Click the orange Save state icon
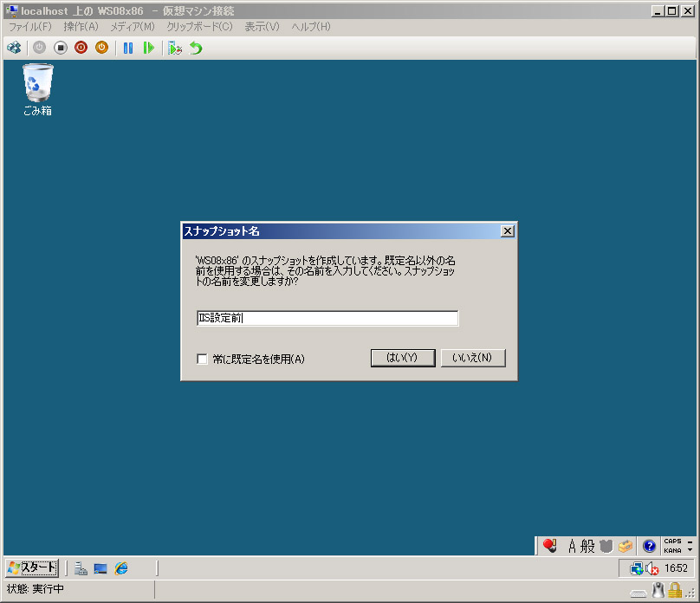Image resolution: width=700 pixels, height=603 pixels. pyautogui.click(x=101, y=48)
